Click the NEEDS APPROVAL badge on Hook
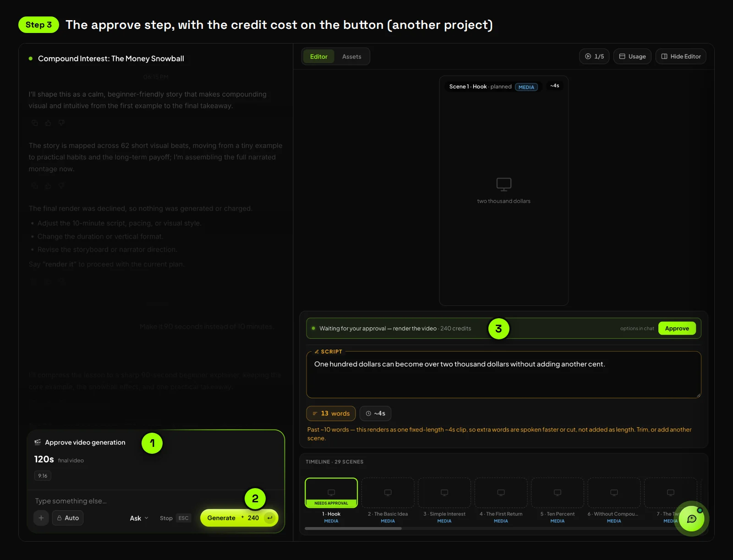The height and width of the screenshot is (560, 733). (x=331, y=503)
